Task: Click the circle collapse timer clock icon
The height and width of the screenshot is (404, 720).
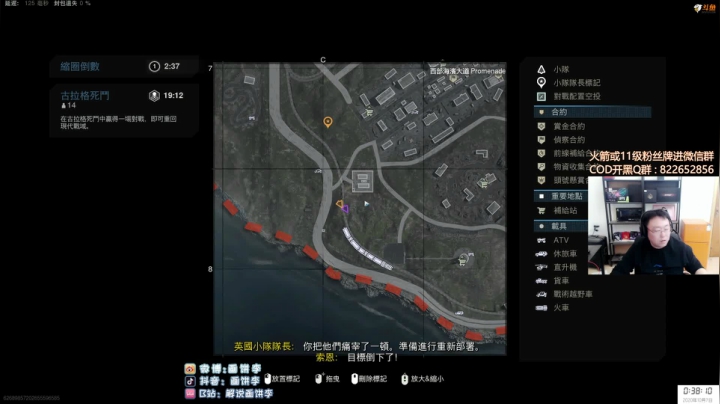Action: click(154, 67)
